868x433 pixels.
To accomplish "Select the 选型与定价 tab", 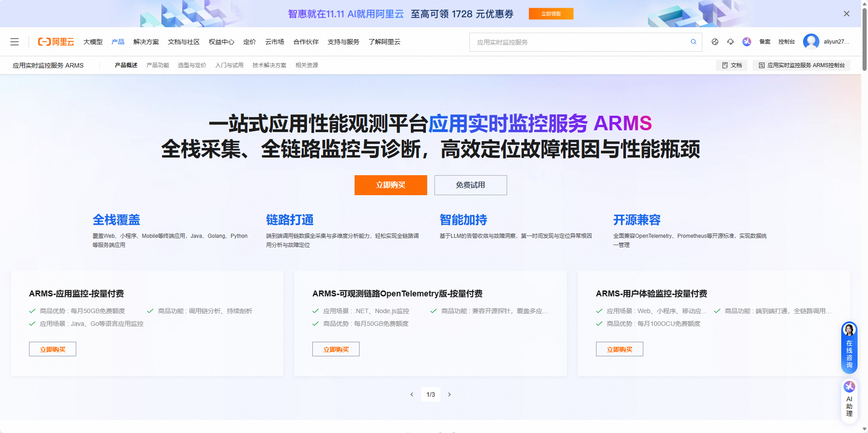I will [192, 65].
